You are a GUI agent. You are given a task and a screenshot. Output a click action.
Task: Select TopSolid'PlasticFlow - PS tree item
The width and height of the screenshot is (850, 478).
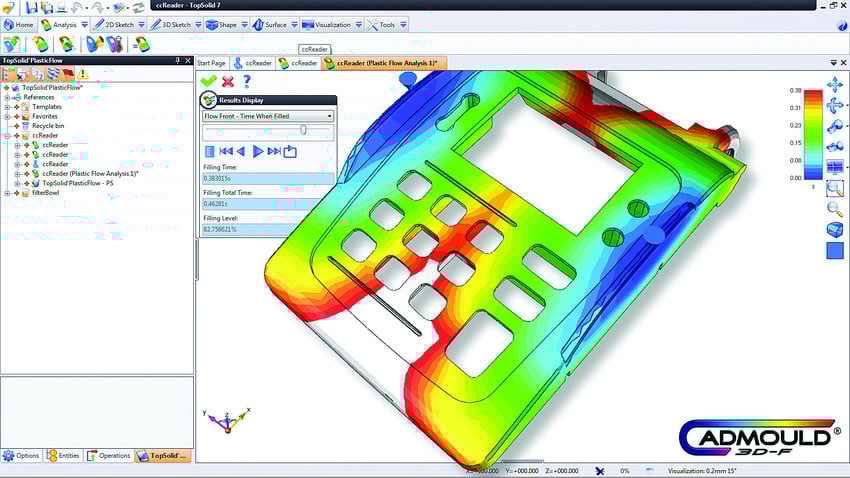click(x=78, y=183)
